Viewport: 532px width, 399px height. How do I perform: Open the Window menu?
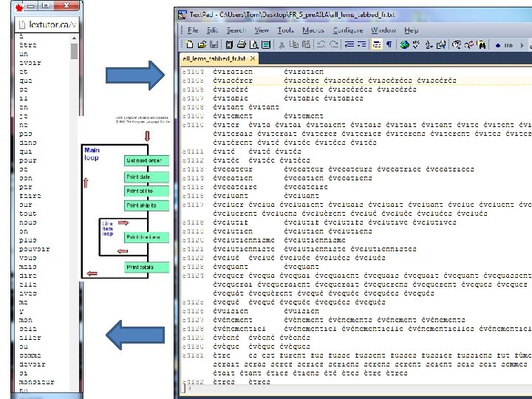(x=383, y=30)
